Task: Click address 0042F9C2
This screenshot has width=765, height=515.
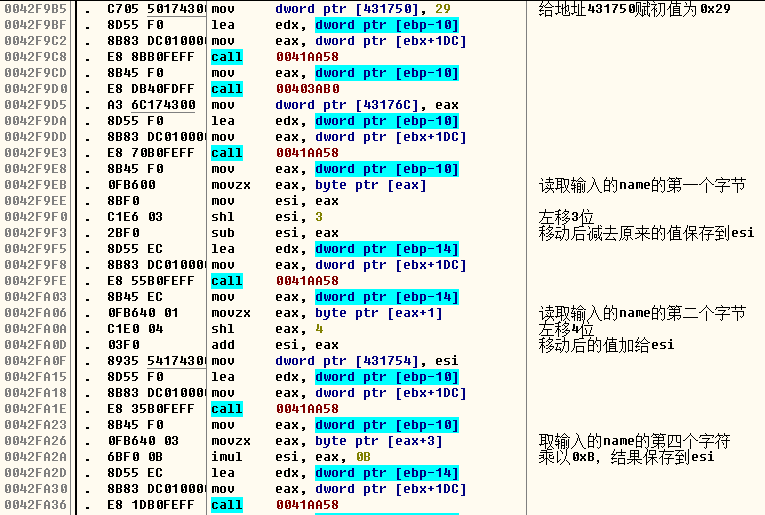Action: coord(35,41)
